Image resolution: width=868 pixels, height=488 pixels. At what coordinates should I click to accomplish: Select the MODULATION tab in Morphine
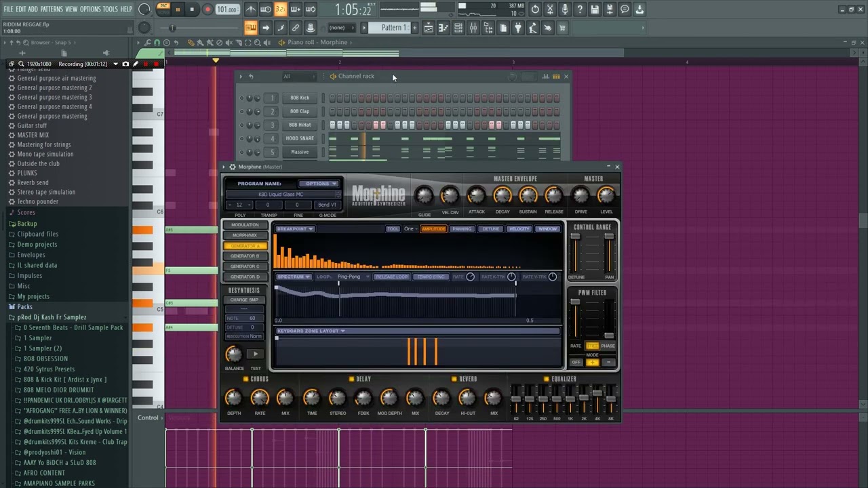click(x=245, y=225)
